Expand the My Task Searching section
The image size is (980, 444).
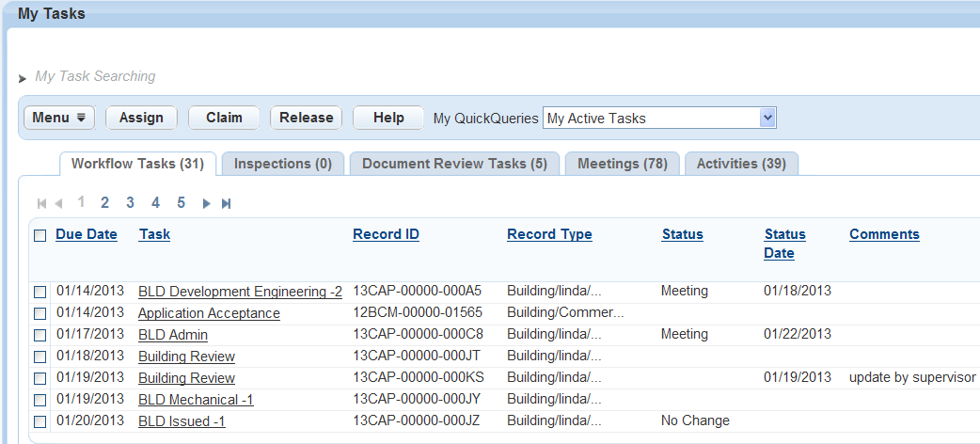coord(23,78)
